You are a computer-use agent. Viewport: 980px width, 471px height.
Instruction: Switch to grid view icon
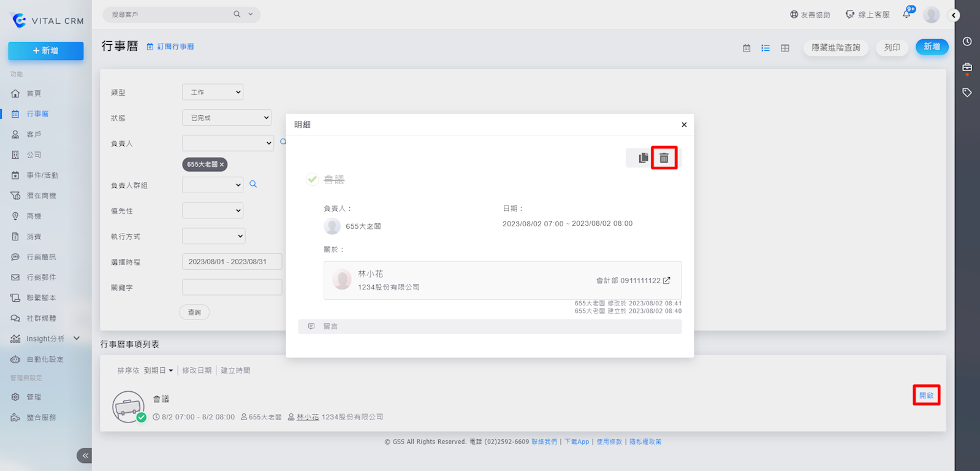click(784, 48)
